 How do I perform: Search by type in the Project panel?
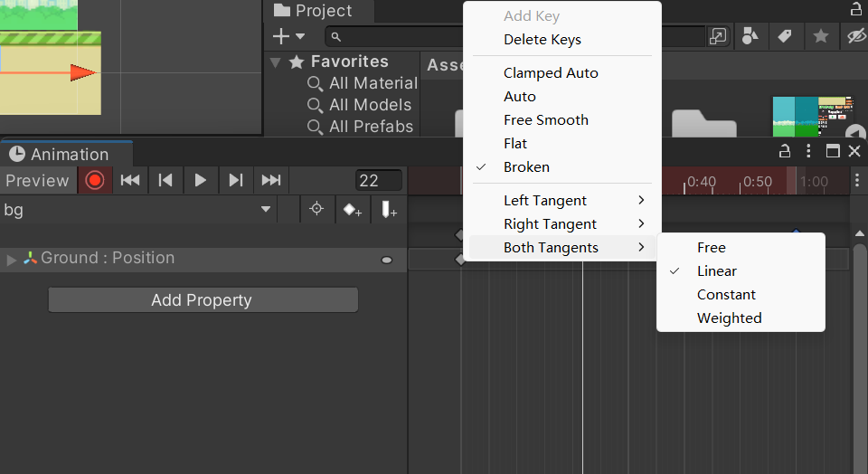click(x=750, y=36)
